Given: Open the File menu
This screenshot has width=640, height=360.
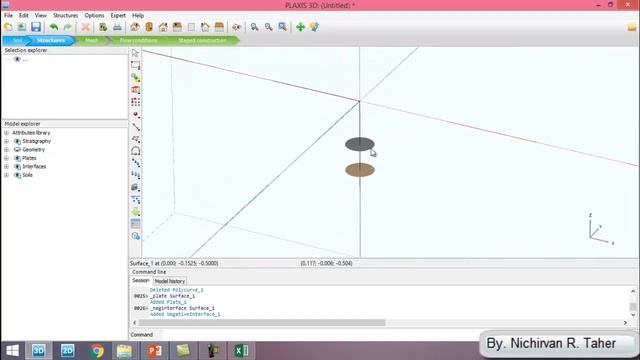Looking at the screenshot, I should (8, 15).
